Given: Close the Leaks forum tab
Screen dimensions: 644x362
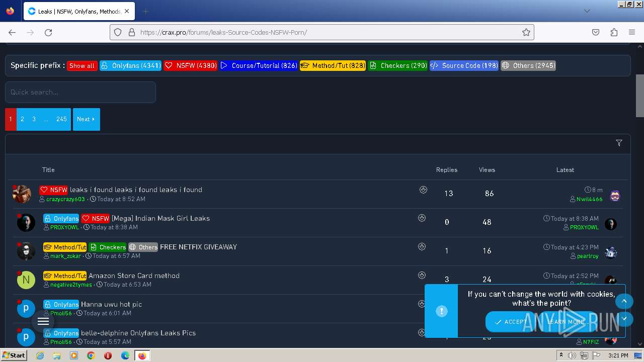Looking at the screenshot, I should pyautogui.click(x=127, y=11).
